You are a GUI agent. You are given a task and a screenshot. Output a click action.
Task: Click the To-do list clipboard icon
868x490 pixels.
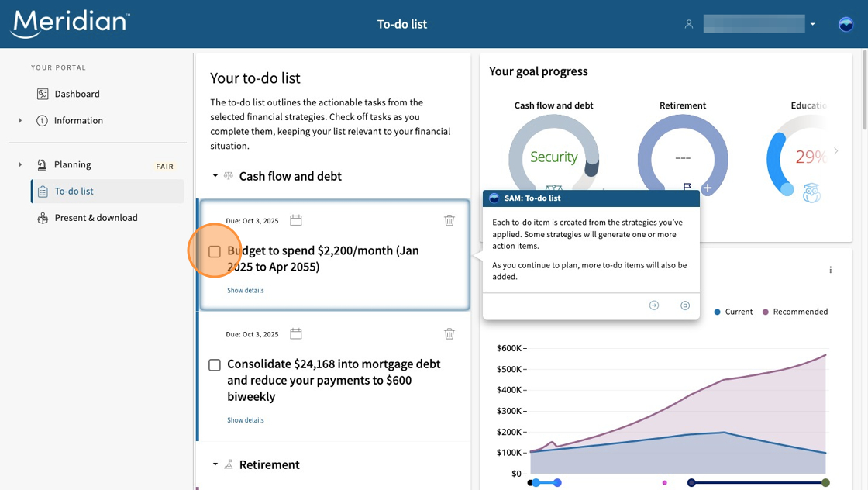tap(43, 192)
